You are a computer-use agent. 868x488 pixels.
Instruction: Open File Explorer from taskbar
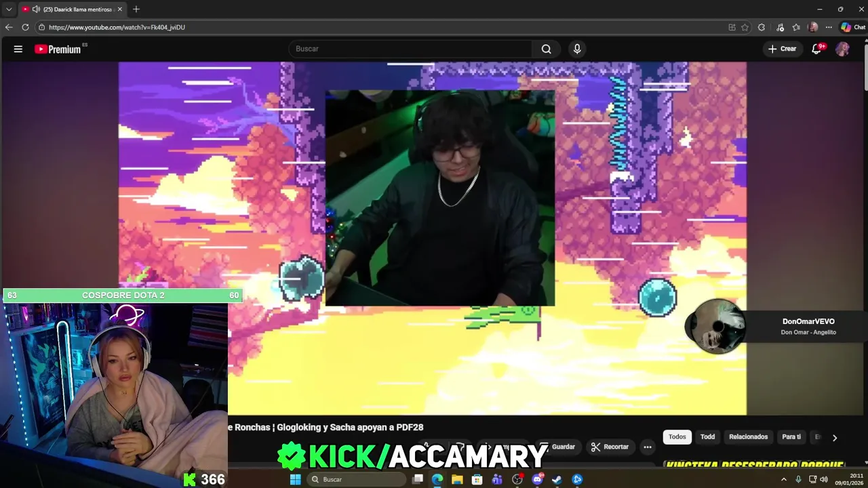[457, 479]
